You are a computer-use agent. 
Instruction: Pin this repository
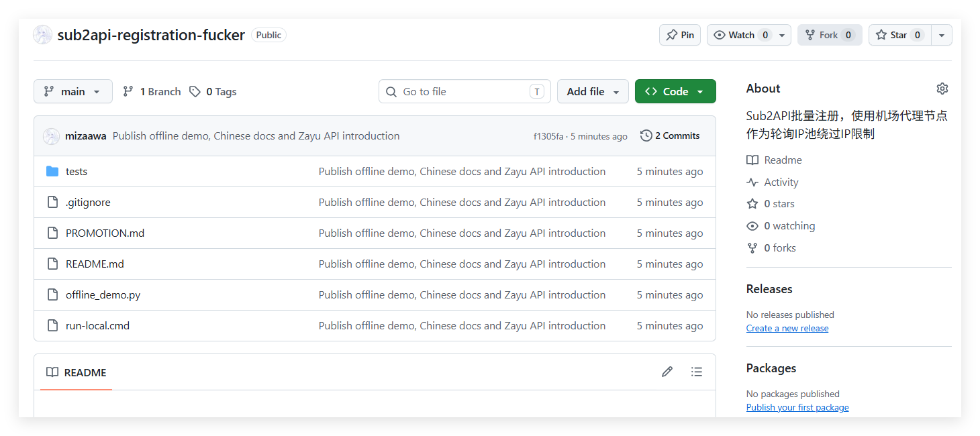(680, 35)
